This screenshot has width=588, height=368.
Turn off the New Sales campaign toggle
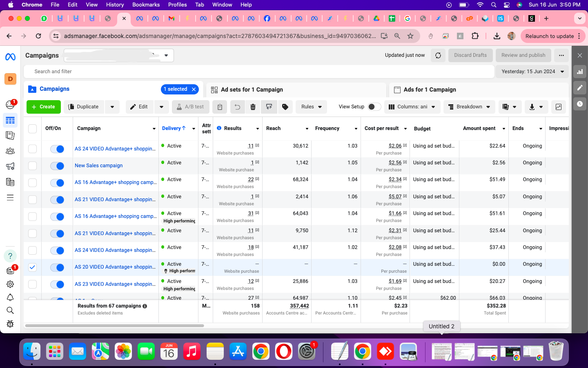pos(57,166)
